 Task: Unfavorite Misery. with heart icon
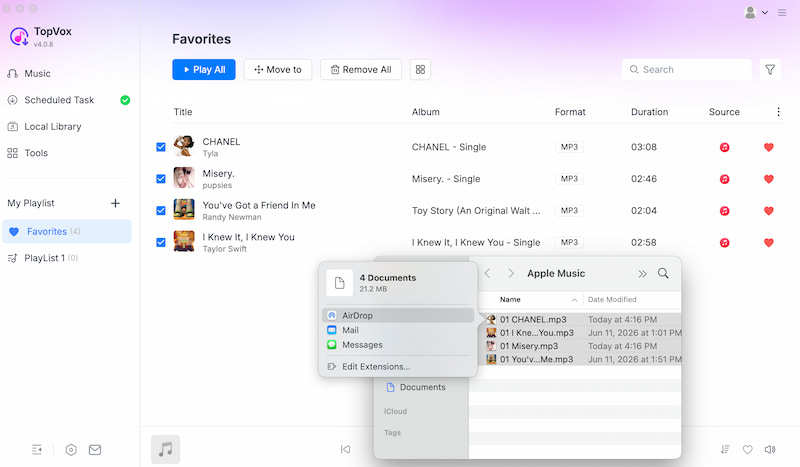click(768, 179)
